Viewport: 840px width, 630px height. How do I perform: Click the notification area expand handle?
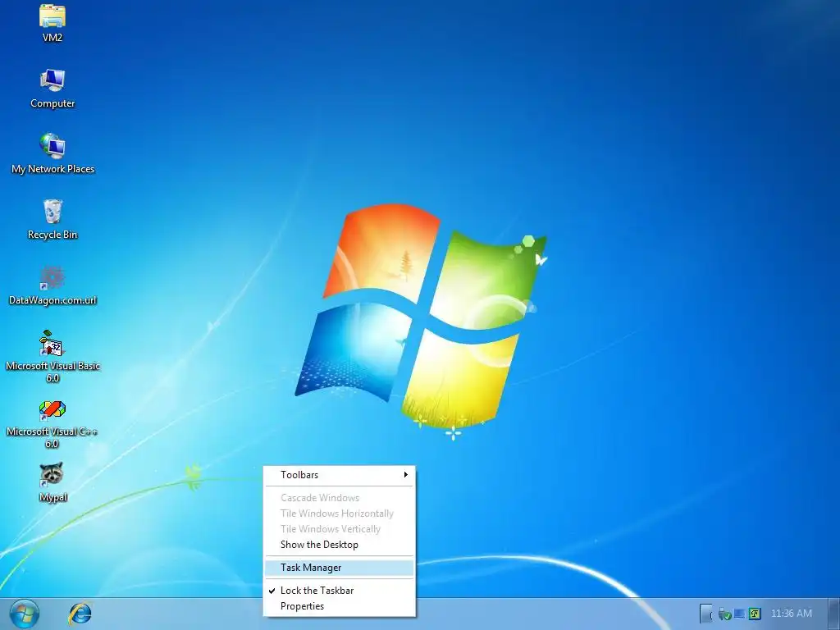coord(706,614)
